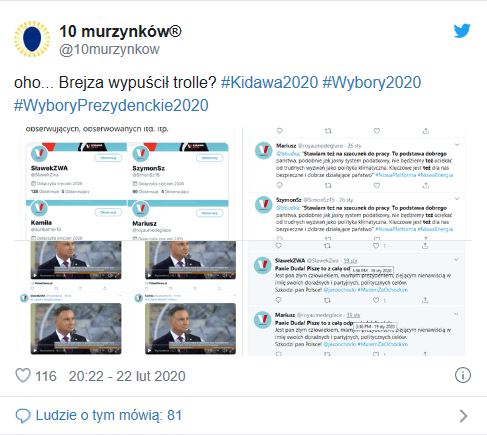Like the tweet with heart icon
Viewport: 487px width, 435px height.
(x=23, y=375)
